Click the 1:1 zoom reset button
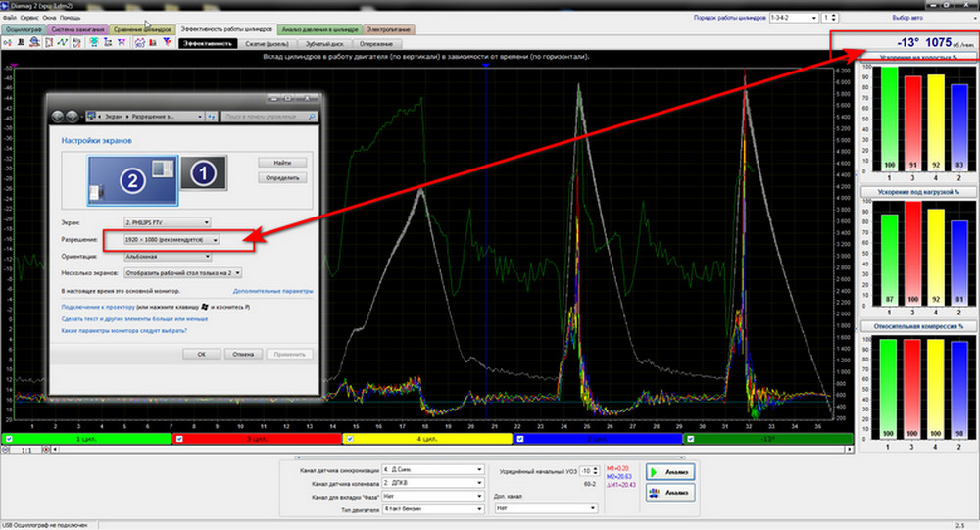 tap(26, 450)
